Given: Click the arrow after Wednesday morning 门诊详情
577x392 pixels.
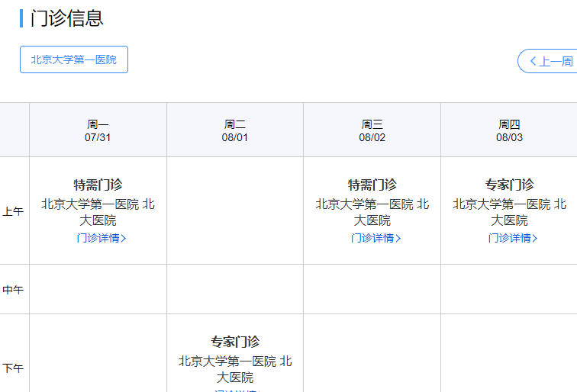Looking at the screenshot, I should [x=398, y=238].
